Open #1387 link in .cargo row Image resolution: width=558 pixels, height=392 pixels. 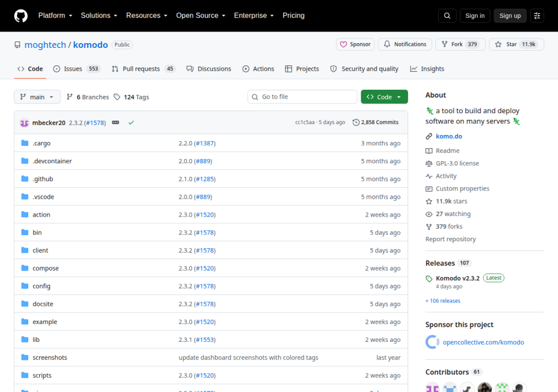coord(205,143)
